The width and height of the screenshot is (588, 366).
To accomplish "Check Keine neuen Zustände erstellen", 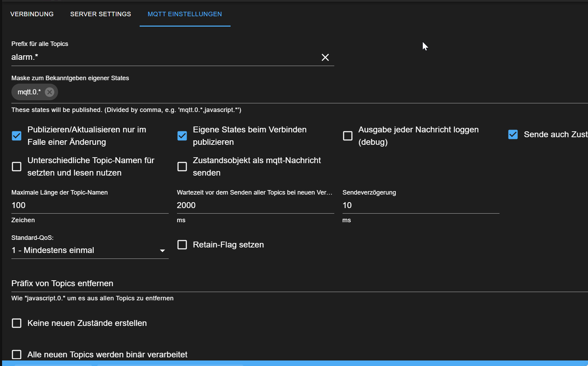I will pyautogui.click(x=17, y=323).
